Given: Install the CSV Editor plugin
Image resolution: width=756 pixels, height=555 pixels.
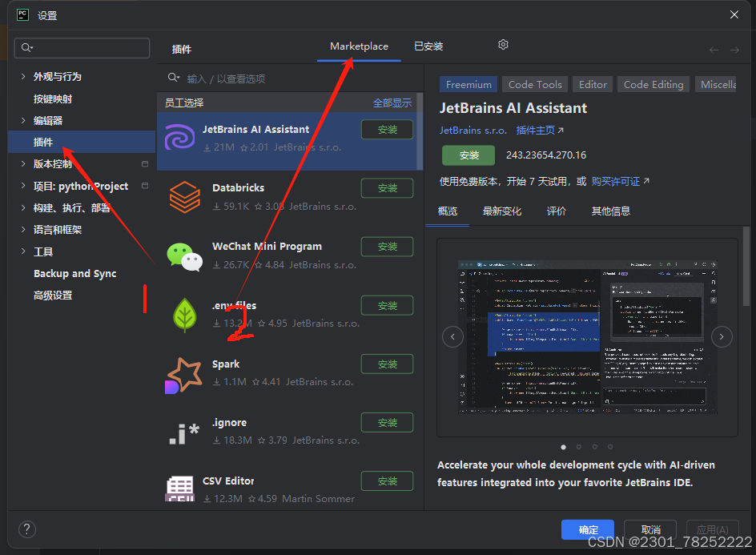Looking at the screenshot, I should (x=387, y=481).
